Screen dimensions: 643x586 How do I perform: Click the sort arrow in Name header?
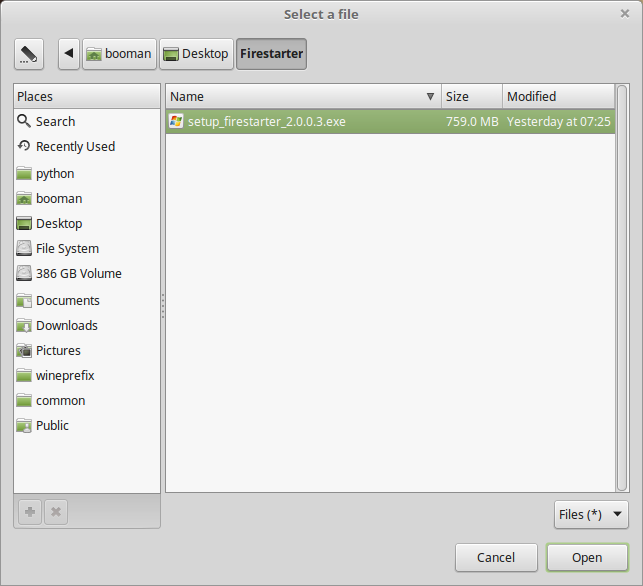pos(430,96)
